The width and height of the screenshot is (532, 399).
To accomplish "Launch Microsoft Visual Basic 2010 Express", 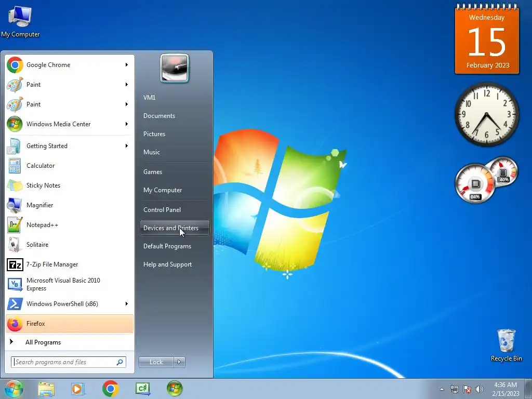I will [70, 284].
